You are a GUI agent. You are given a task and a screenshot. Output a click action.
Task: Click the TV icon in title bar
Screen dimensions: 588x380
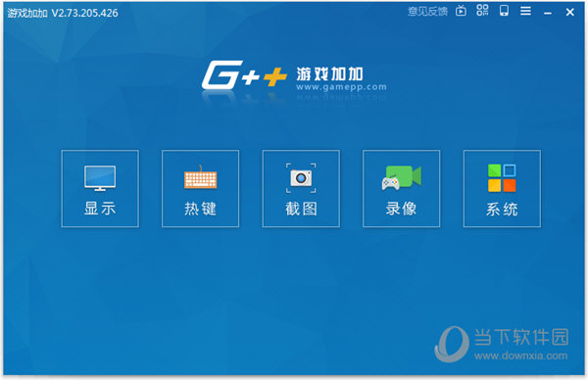tap(461, 11)
